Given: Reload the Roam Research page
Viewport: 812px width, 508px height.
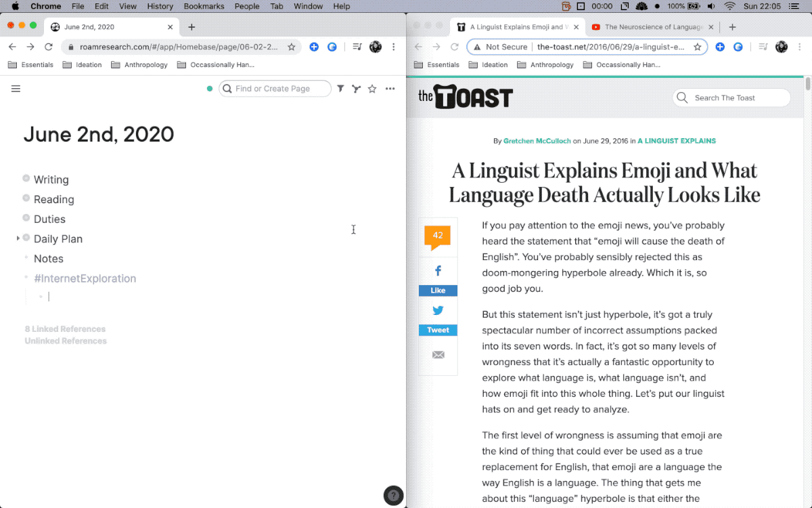Looking at the screenshot, I should click(49, 47).
